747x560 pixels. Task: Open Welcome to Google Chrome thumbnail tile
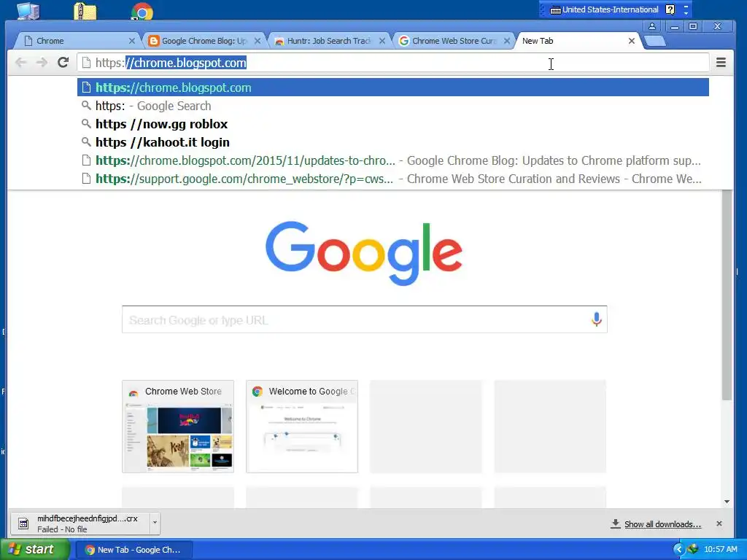click(301, 427)
